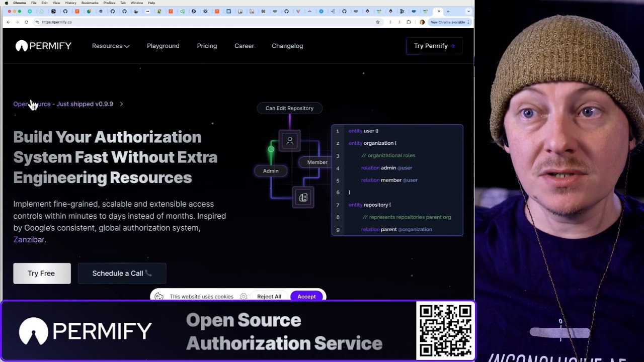View the Changelog page
Image resolution: width=644 pixels, height=362 pixels.
click(x=287, y=46)
